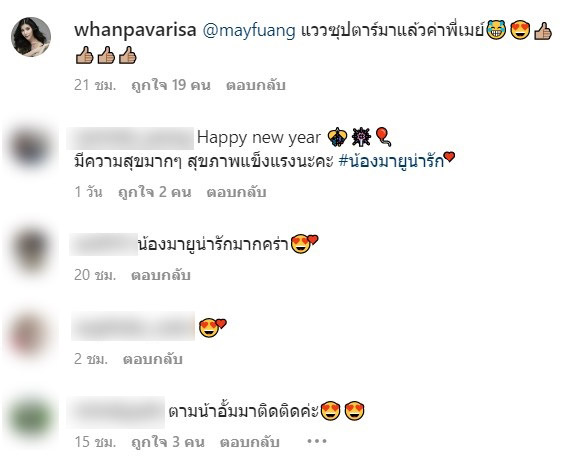Click the blurred avatar of Happy new year commenter
The image size is (564, 472).
pos(30,148)
